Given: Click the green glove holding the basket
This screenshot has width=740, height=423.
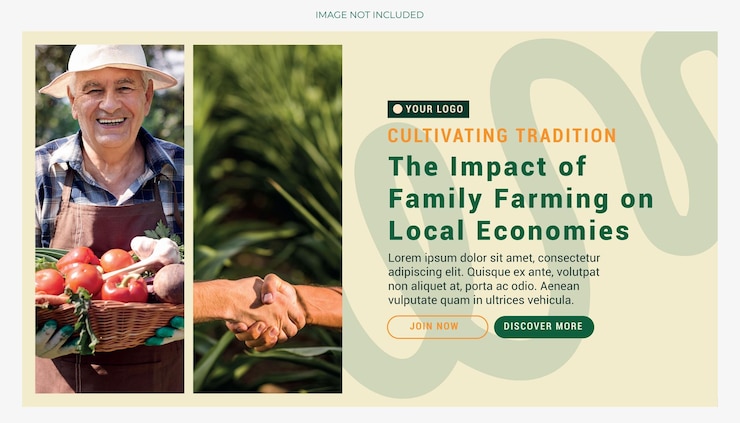Looking at the screenshot, I should click(x=166, y=332).
